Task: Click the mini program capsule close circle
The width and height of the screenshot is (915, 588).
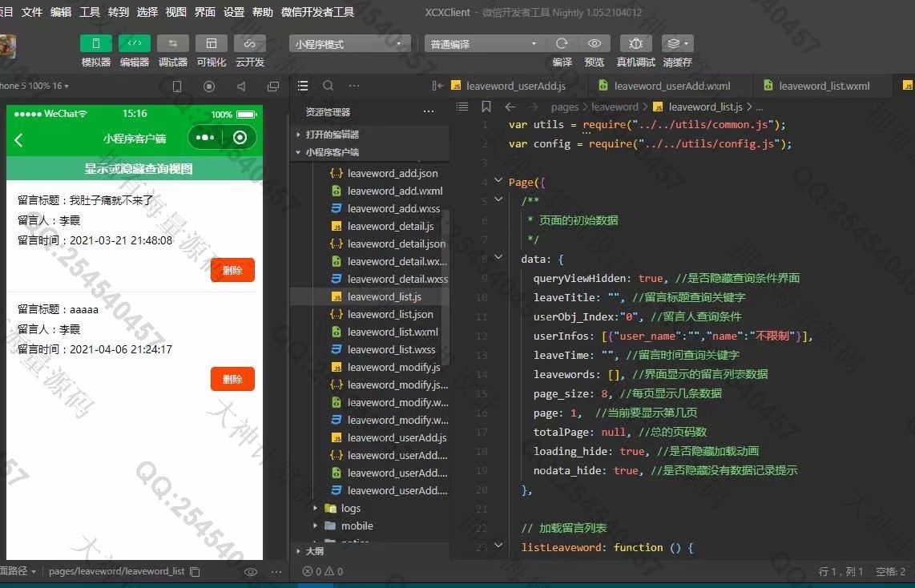Action: (240, 138)
